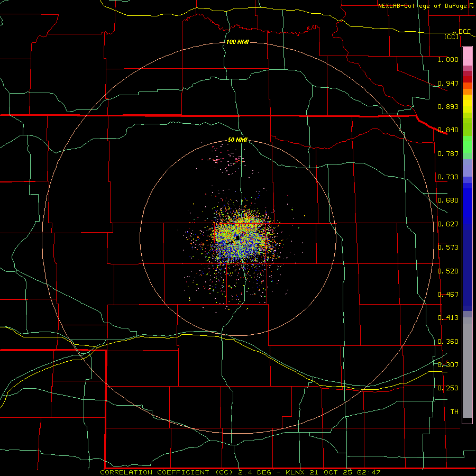476x476 pixels.
Task: Click the 0.840 scale value
Action: pyautogui.click(x=448, y=130)
